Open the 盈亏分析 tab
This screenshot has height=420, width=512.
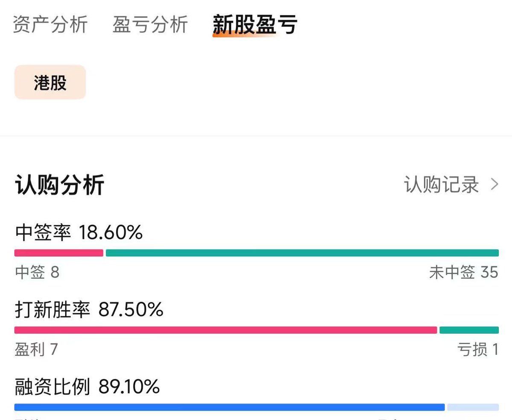click(x=150, y=24)
